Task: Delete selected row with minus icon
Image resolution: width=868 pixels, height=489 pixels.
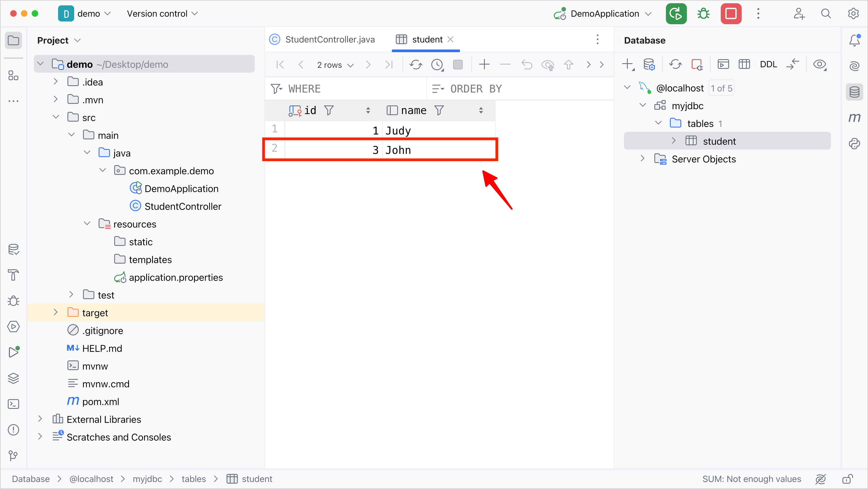Action: pos(505,64)
